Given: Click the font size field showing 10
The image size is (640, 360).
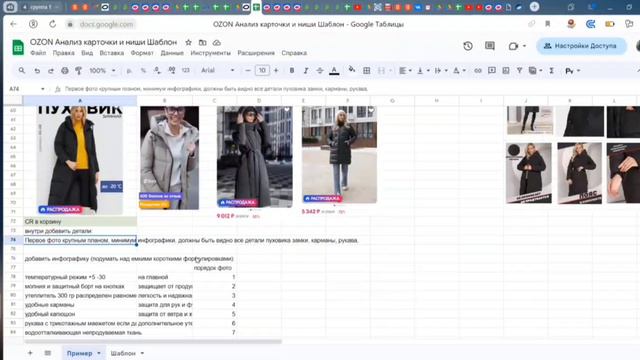Looking at the screenshot, I should click(x=262, y=71).
